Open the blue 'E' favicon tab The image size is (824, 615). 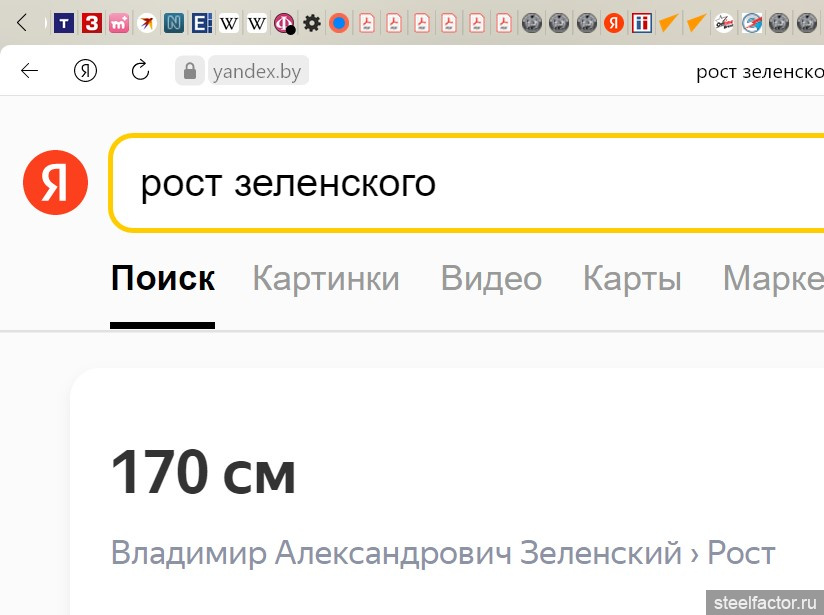click(x=201, y=23)
